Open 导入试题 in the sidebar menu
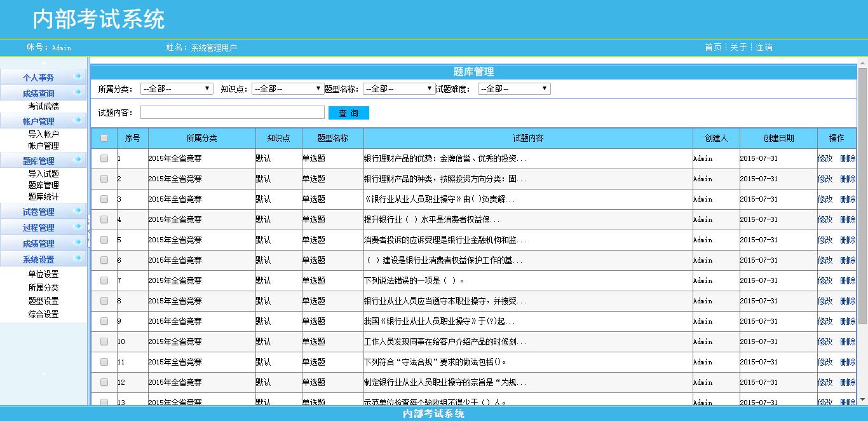 [x=43, y=174]
